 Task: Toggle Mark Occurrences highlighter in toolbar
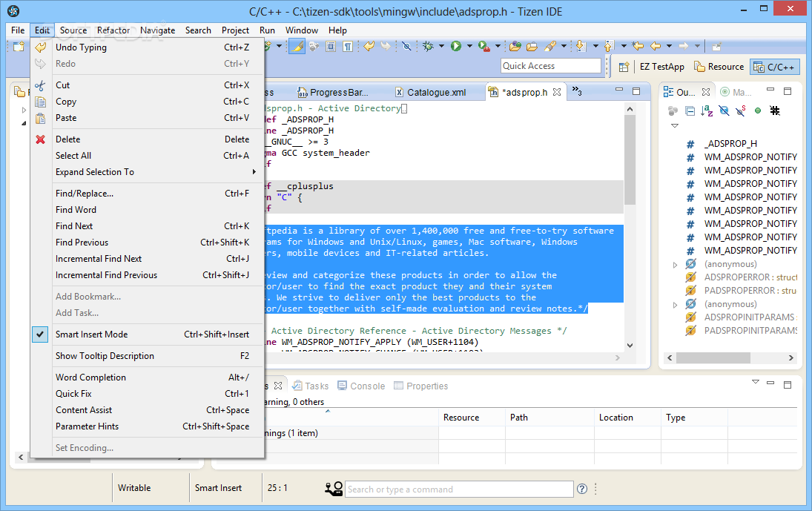click(x=297, y=47)
